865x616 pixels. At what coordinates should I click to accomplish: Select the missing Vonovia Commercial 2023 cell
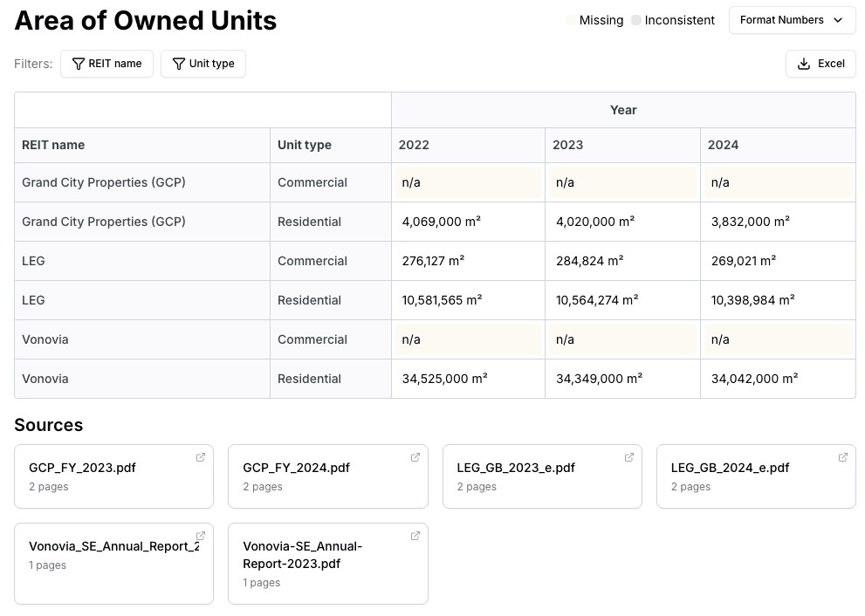tap(623, 339)
